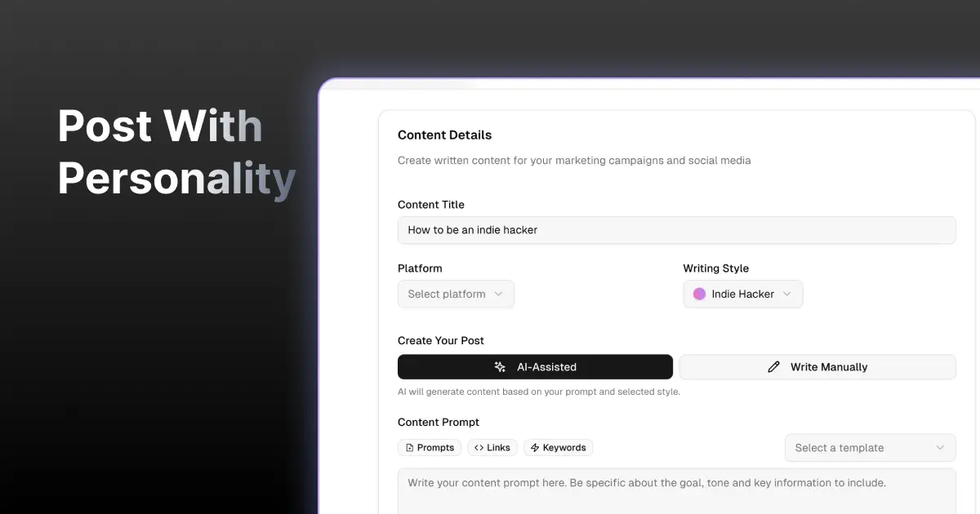Screen dimensions: 980x514
Task: Switch to AI-Assisted post mode
Action: click(535, 367)
